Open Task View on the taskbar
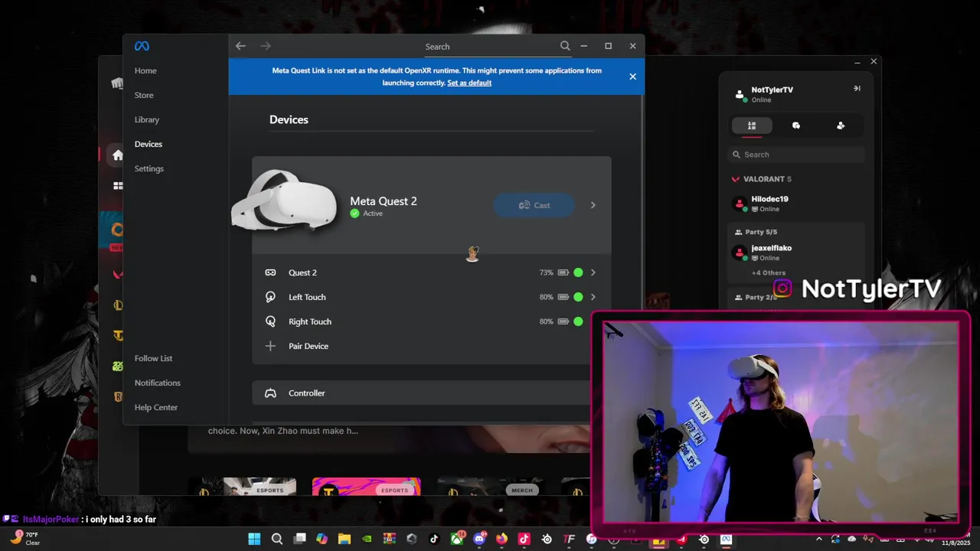Screen dimensions: 980x551 (300, 539)
